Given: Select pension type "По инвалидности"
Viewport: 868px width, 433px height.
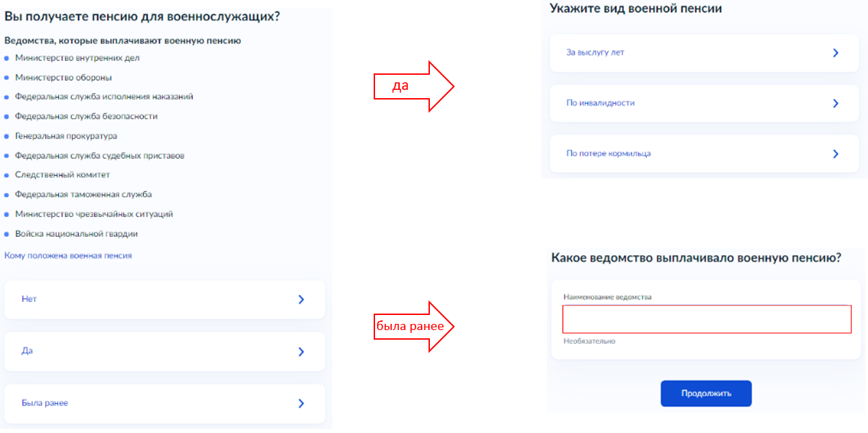Looking at the screenshot, I should tap(600, 103).
